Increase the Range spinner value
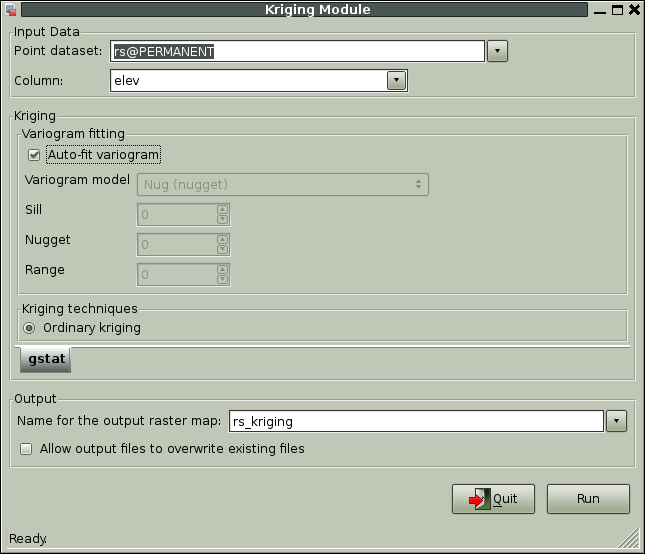645x554 pixels. click(222, 269)
